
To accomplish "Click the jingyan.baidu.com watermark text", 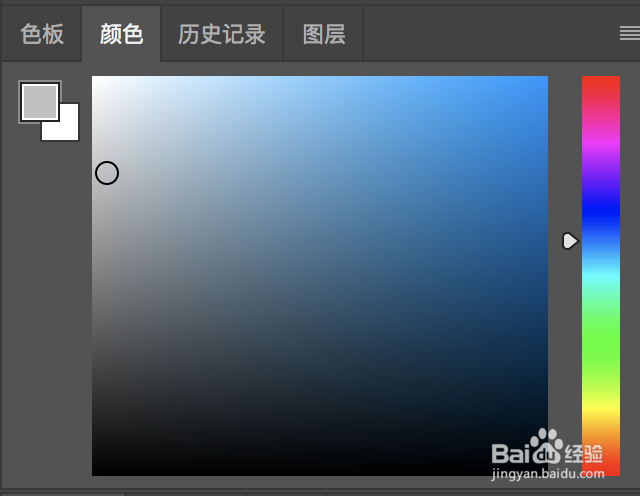I will pyautogui.click(x=548, y=474).
